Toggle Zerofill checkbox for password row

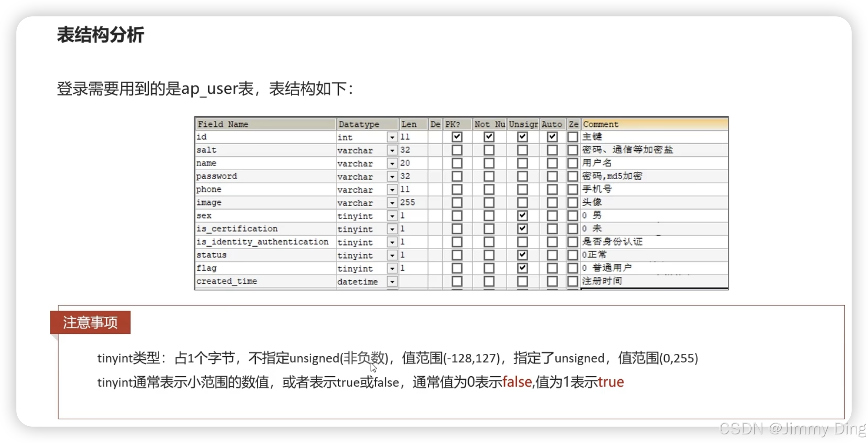[x=573, y=176]
